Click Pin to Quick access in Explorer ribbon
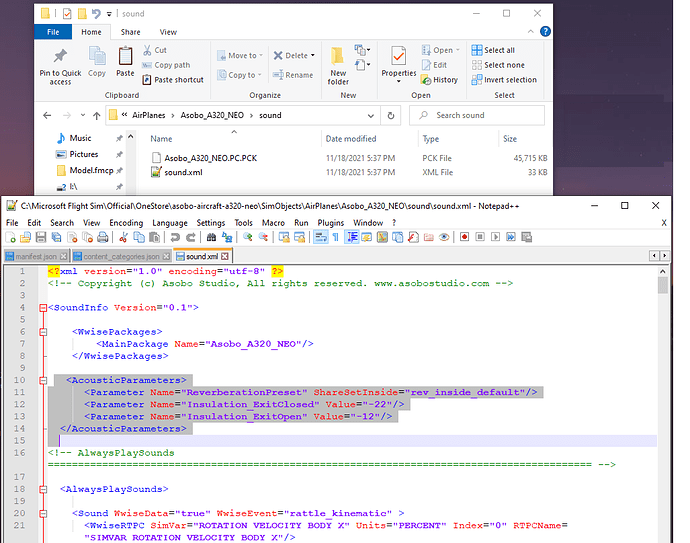Image resolution: width=690 pixels, height=543 pixels. (60, 66)
